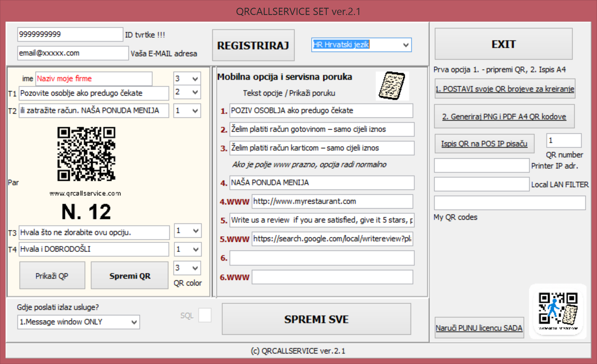Toggle the SQL checkbox

click(x=205, y=315)
